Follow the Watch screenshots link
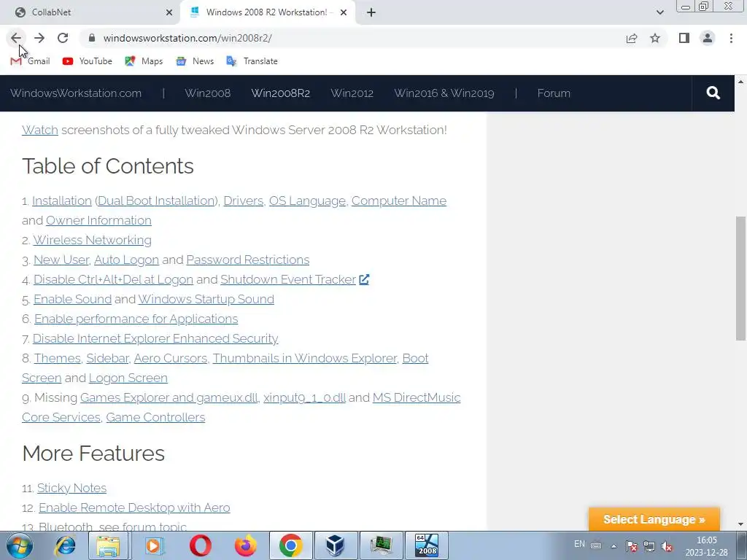Image resolution: width=747 pixels, height=560 pixels. pos(40,130)
